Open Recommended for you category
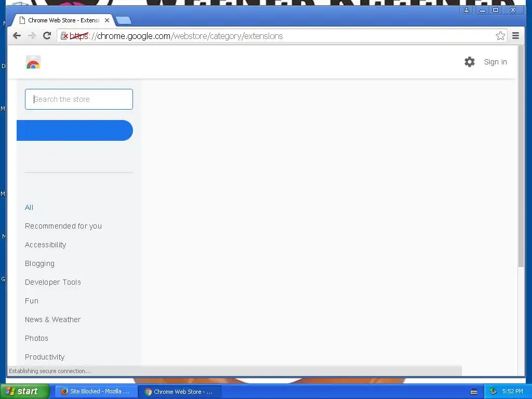Screen dimensions: 532x399 coord(63,226)
